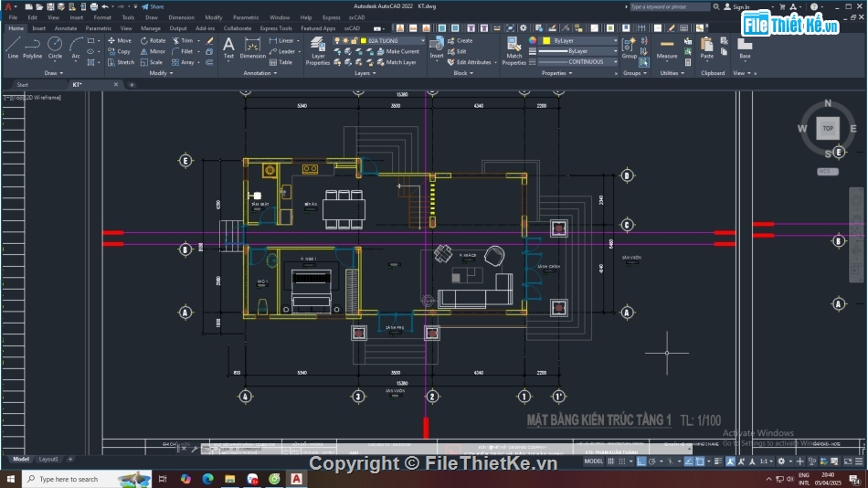Insert a Table annotation

(x=281, y=62)
